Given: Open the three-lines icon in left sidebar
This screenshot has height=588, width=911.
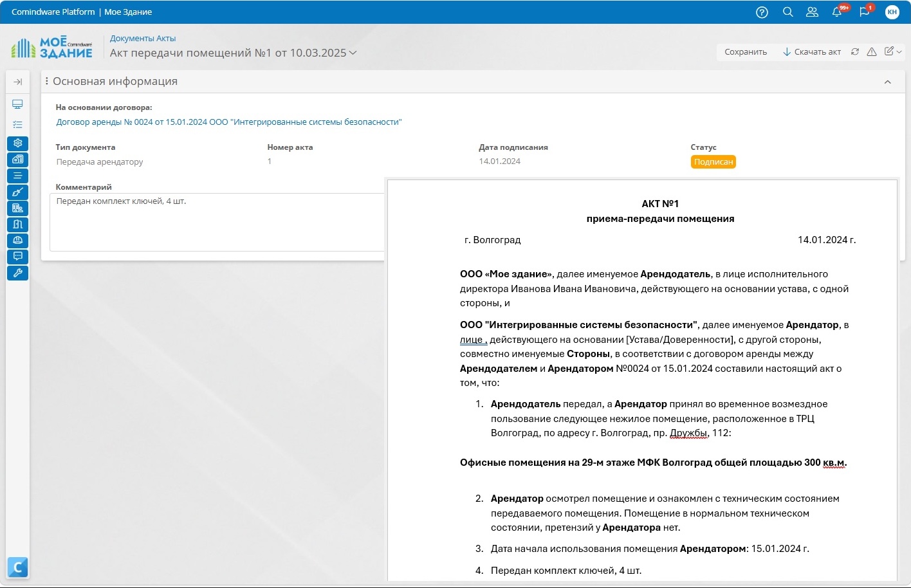Looking at the screenshot, I should click(x=18, y=176).
